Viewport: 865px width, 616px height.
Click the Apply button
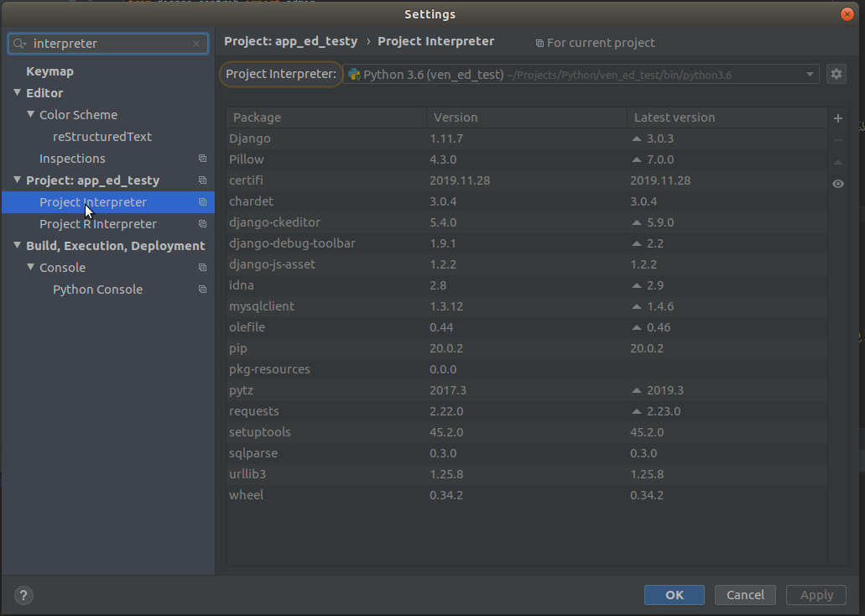(816, 595)
